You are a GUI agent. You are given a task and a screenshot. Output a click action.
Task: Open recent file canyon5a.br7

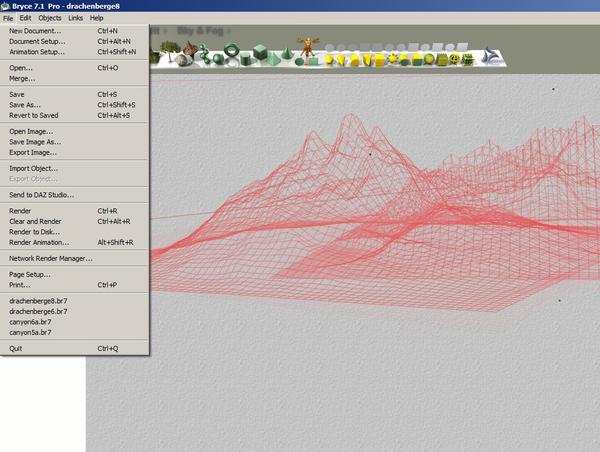pos(74,333)
